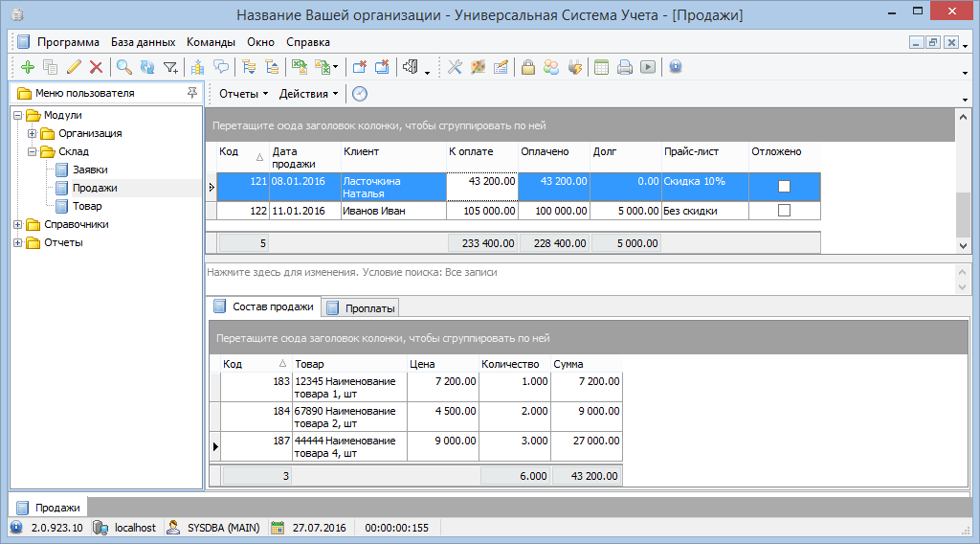The height and width of the screenshot is (544, 980).
Task: Click the printer icon in toolbar
Action: coord(625,67)
